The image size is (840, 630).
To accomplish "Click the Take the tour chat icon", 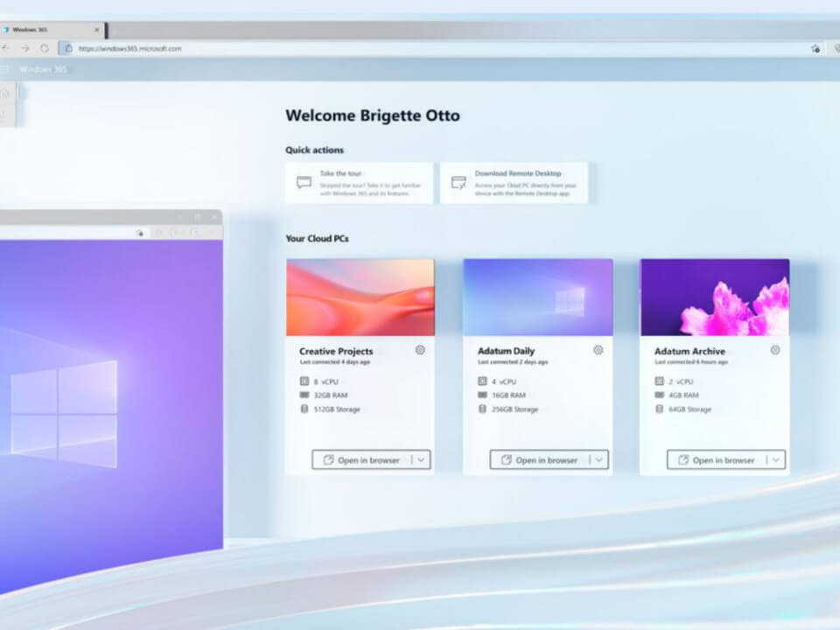I will click(x=304, y=183).
